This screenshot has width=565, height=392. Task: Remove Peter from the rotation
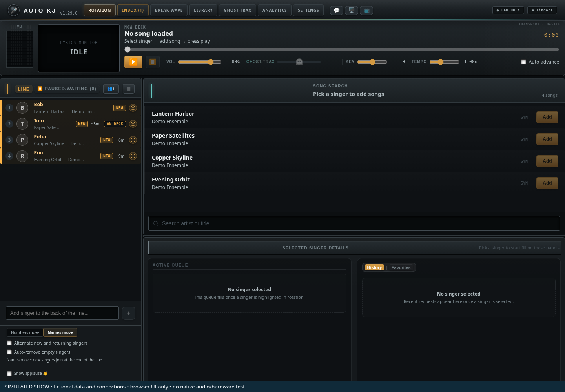[x=133, y=140]
